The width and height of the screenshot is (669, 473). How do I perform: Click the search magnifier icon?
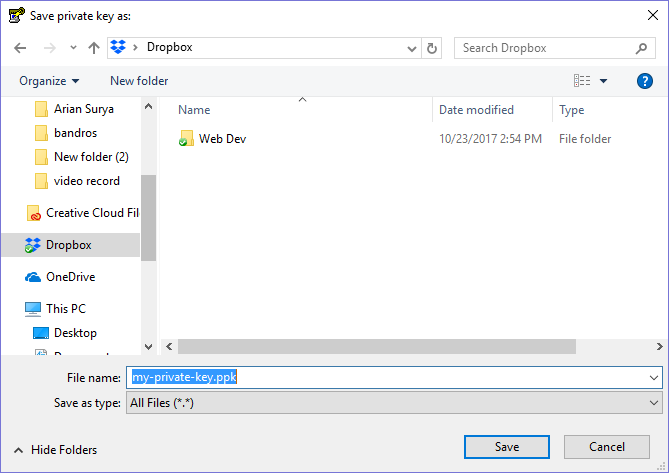642,48
